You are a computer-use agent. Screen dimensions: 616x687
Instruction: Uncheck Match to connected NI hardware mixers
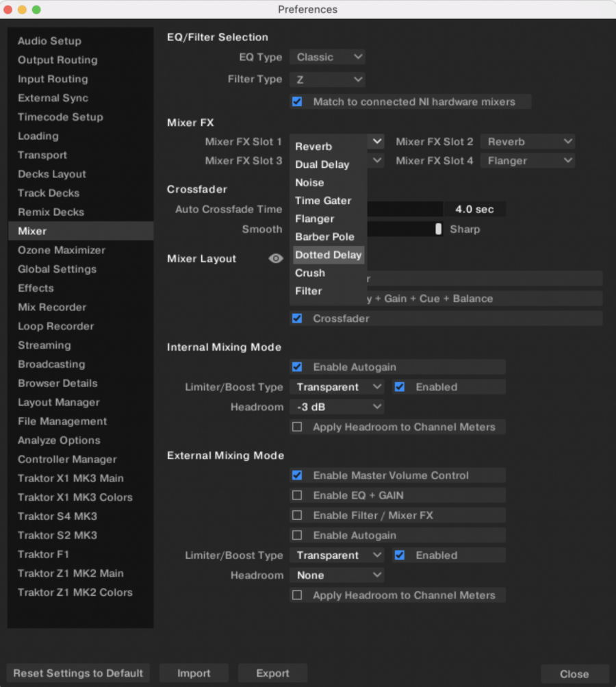click(297, 101)
